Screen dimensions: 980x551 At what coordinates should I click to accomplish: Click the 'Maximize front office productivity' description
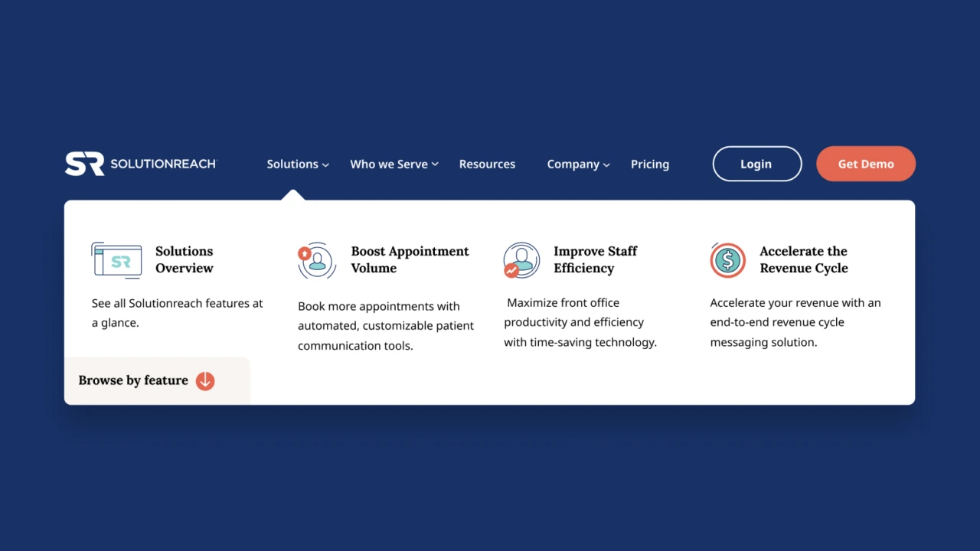(580, 322)
